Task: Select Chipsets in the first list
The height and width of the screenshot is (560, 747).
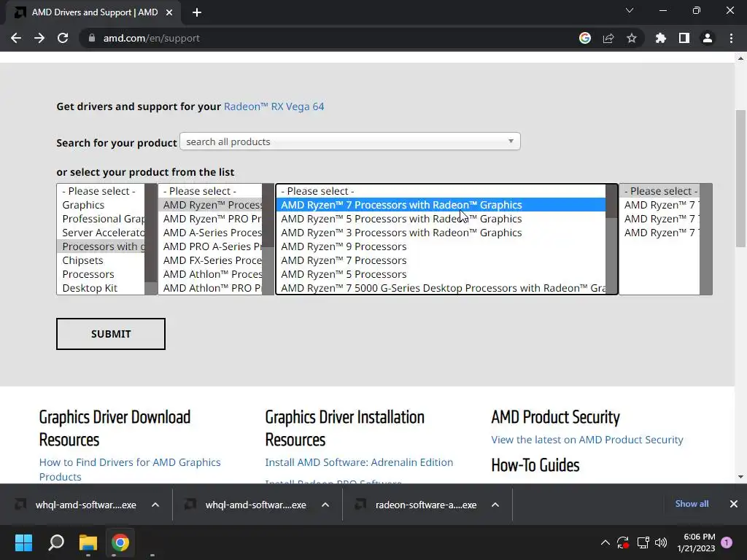Action: point(101,260)
